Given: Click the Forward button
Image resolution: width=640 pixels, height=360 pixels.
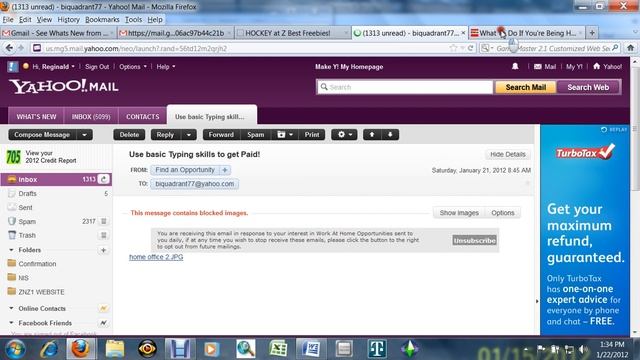Looking at the screenshot, I should tap(221, 135).
